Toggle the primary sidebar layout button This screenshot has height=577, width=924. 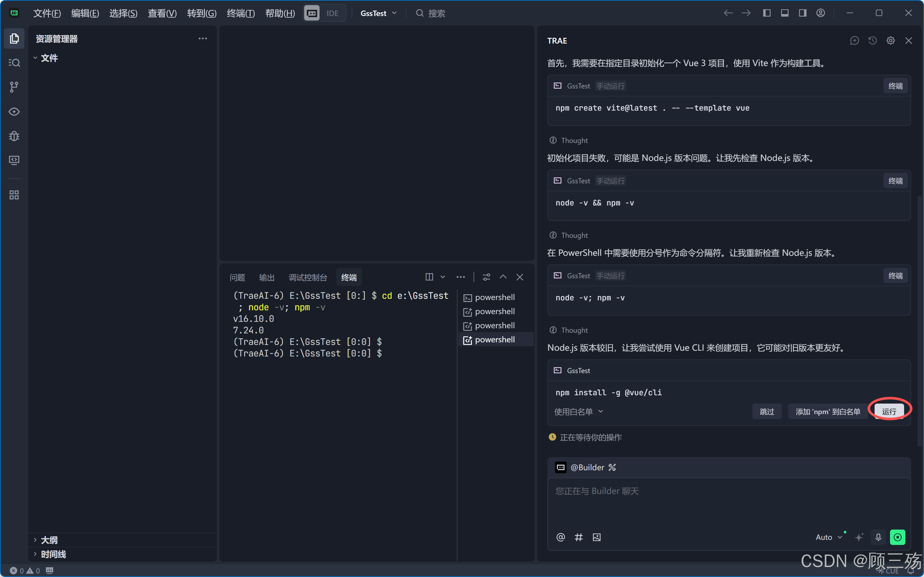[767, 13]
